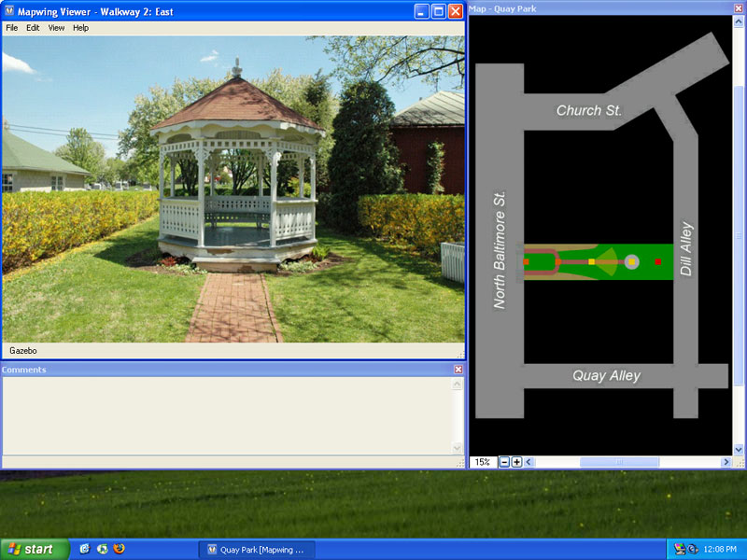Close the Mapwing Viewer window

pyautogui.click(x=456, y=11)
